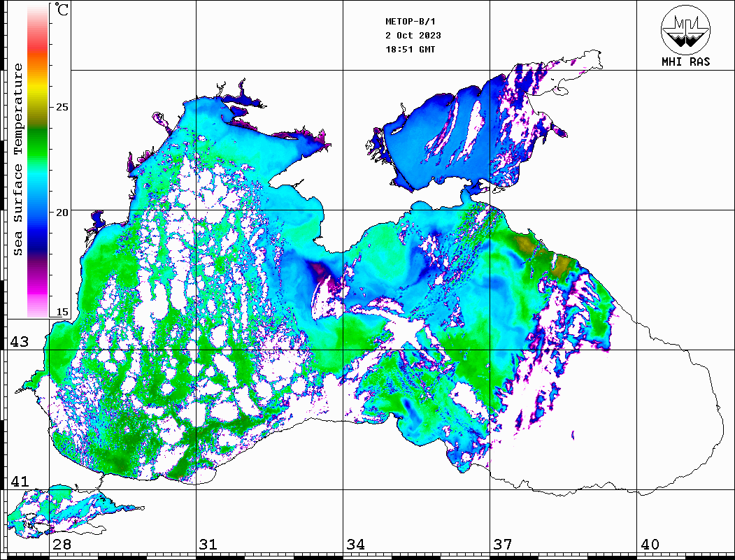Click the °C unit label
Viewport: 735px width, 560px height.
point(62,9)
